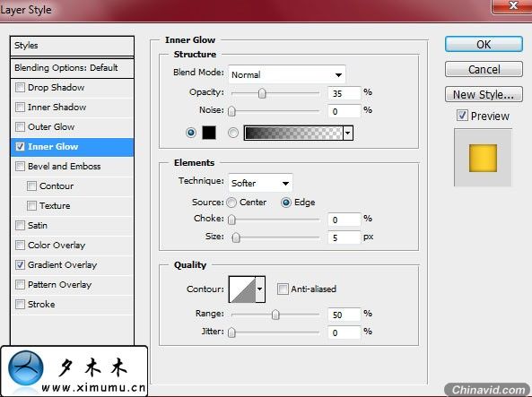
Task: Enable the Drop Shadow checkbox
Action: coord(20,88)
